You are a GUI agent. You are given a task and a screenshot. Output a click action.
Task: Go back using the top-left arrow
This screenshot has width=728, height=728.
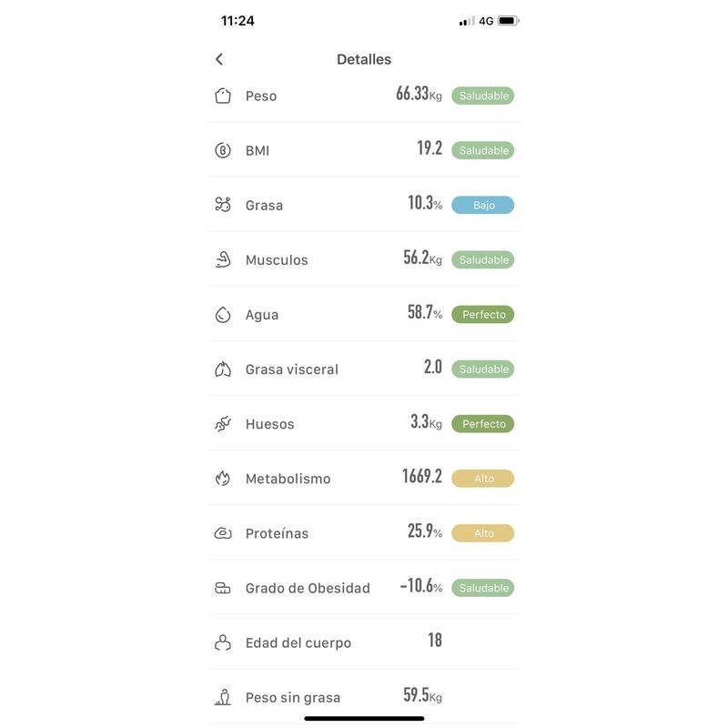219,59
